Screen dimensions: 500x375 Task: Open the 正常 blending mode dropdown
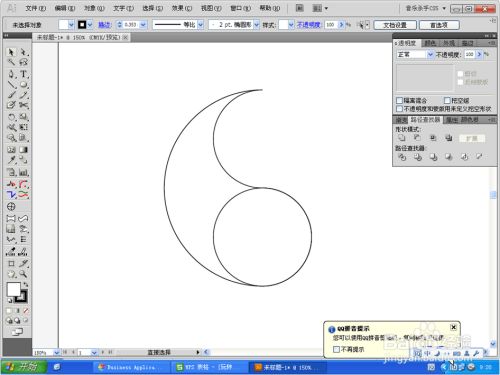click(430, 54)
